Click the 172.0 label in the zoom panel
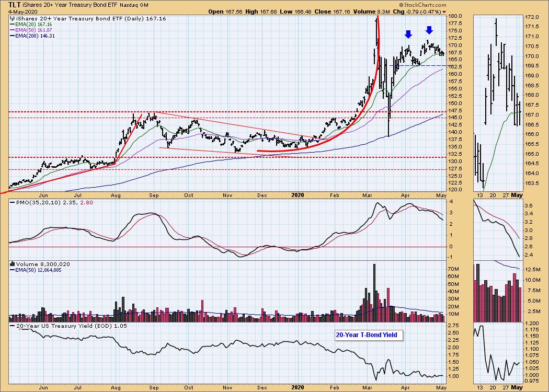Screen dimensions: 549x392 click(532, 17)
